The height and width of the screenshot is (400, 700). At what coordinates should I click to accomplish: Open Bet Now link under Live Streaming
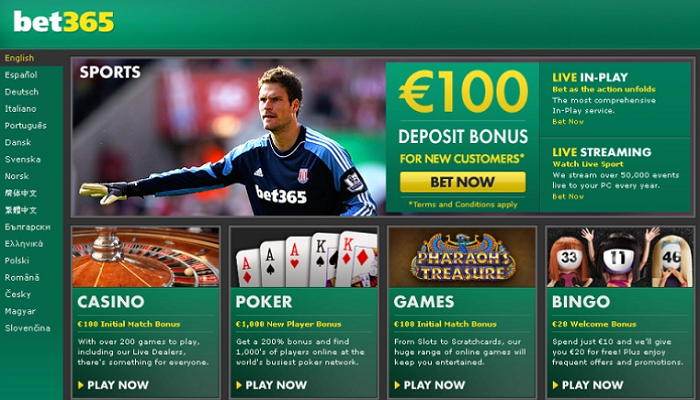568,196
